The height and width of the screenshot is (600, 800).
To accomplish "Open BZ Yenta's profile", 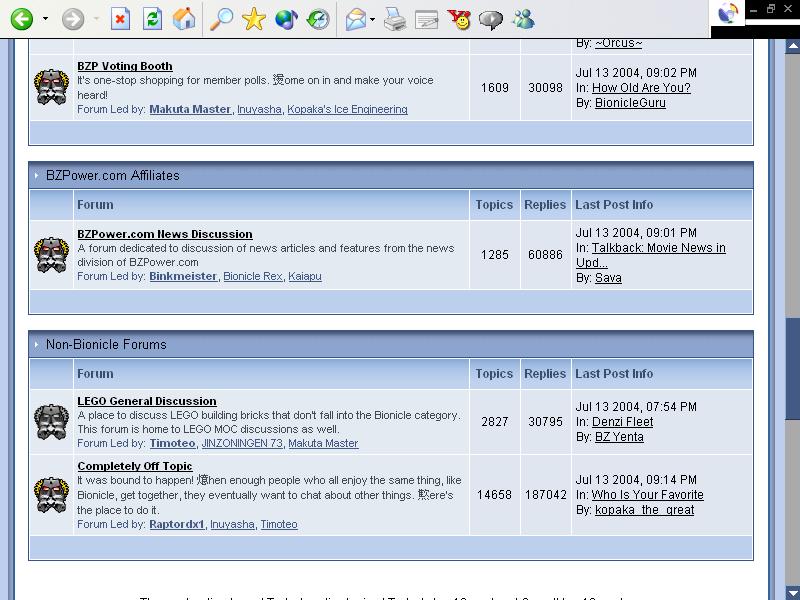I will point(619,437).
